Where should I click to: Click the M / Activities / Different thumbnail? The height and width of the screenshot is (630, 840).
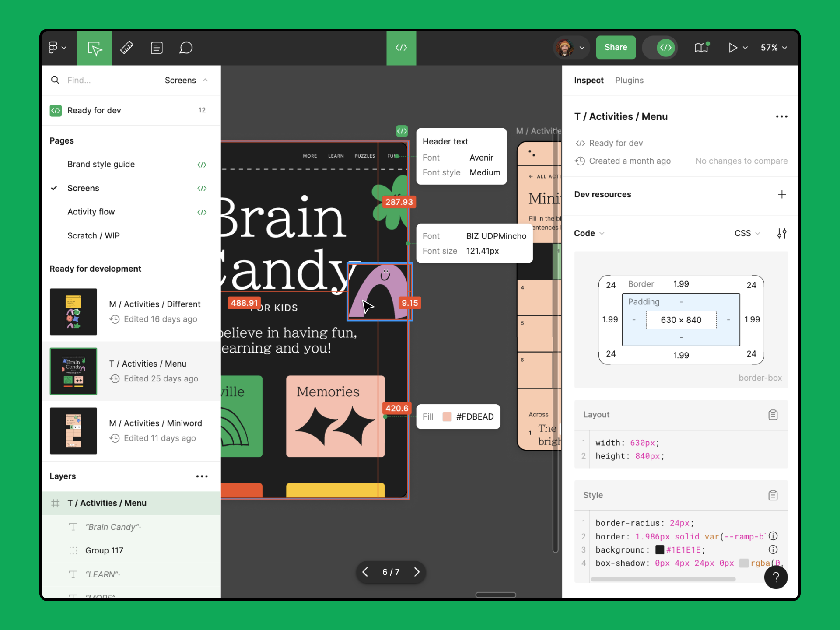click(74, 311)
